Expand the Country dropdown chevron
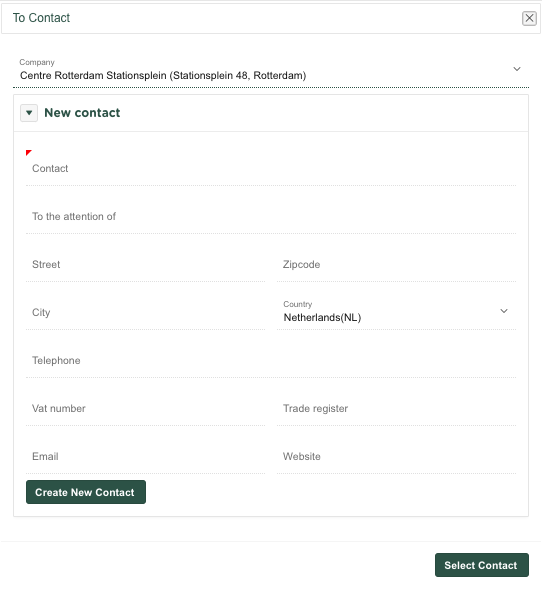This screenshot has width=542, height=591. point(504,311)
